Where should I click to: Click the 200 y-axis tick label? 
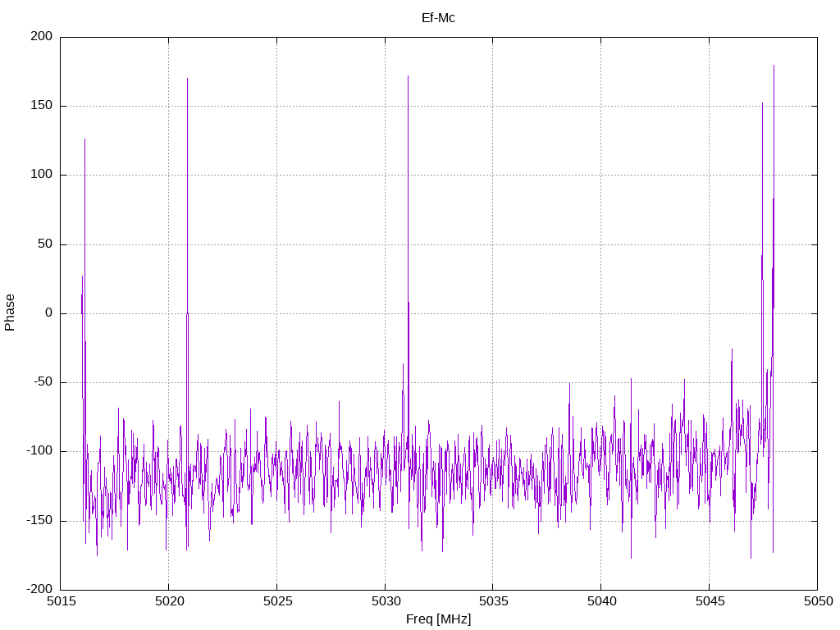pyautogui.click(x=42, y=36)
